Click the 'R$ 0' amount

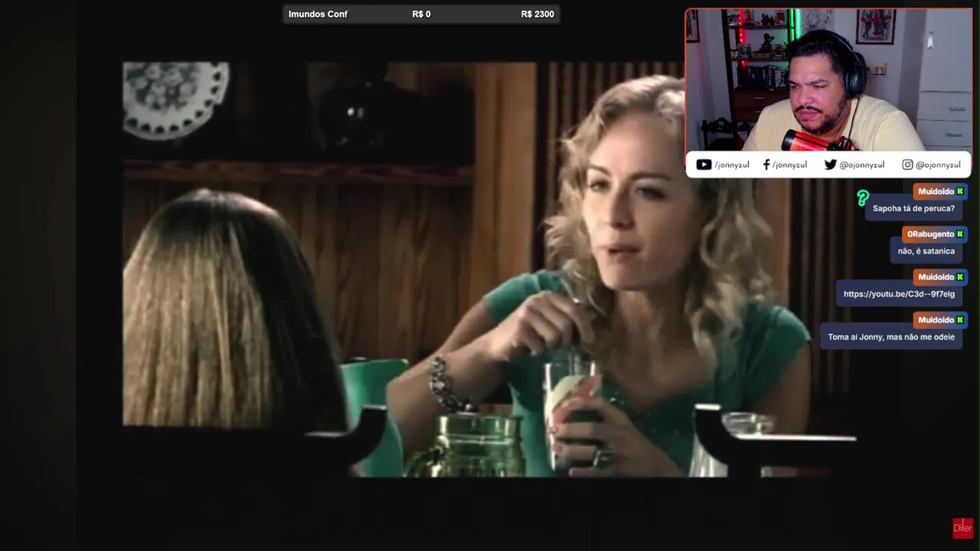point(421,14)
